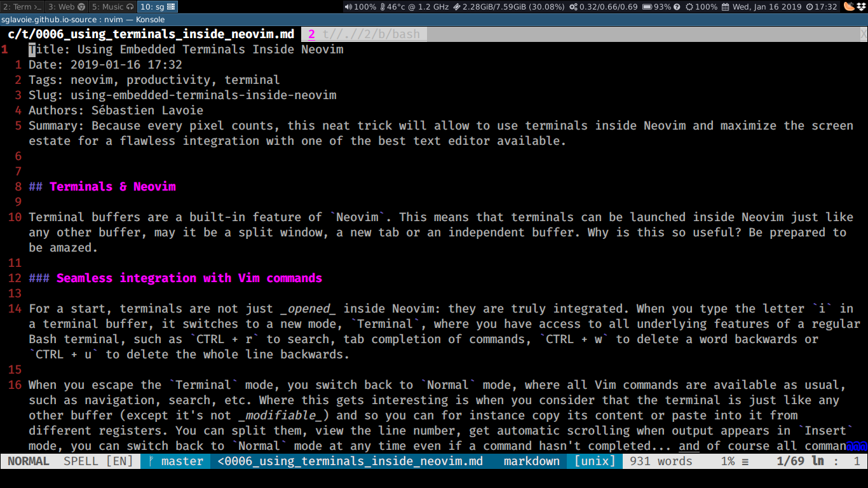The image size is (868, 488).
Task: Click the Dropbox tray icon
Action: point(861,7)
